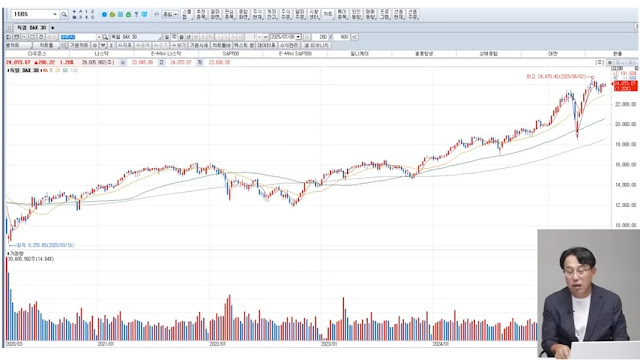Open the blue gear settings icon
Viewport: 640px width, 360px height.
pos(104,14)
